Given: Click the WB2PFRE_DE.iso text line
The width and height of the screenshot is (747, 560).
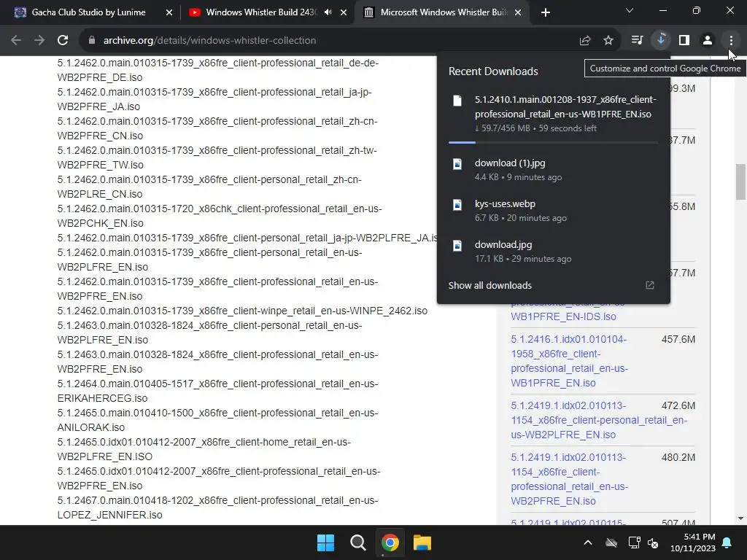Looking at the screenshot, I should click(99, 77).
